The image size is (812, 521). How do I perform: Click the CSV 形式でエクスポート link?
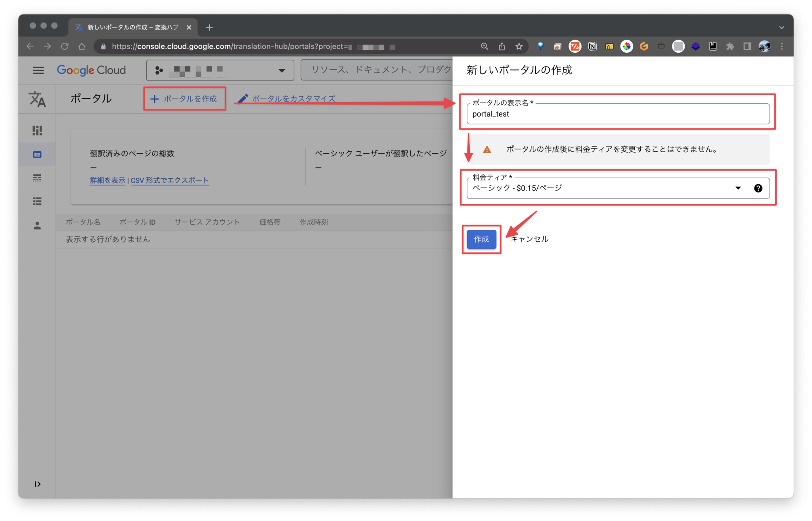point(170,180)
